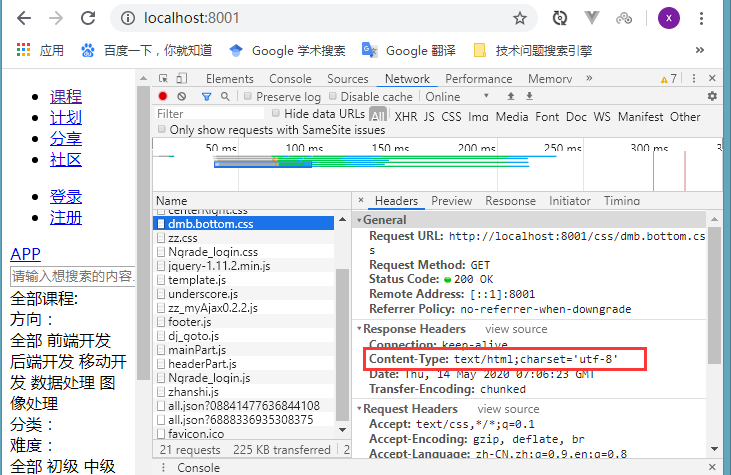731x475 pixels.
Task: Collapse the General section
Action: [x=360, y=220]
